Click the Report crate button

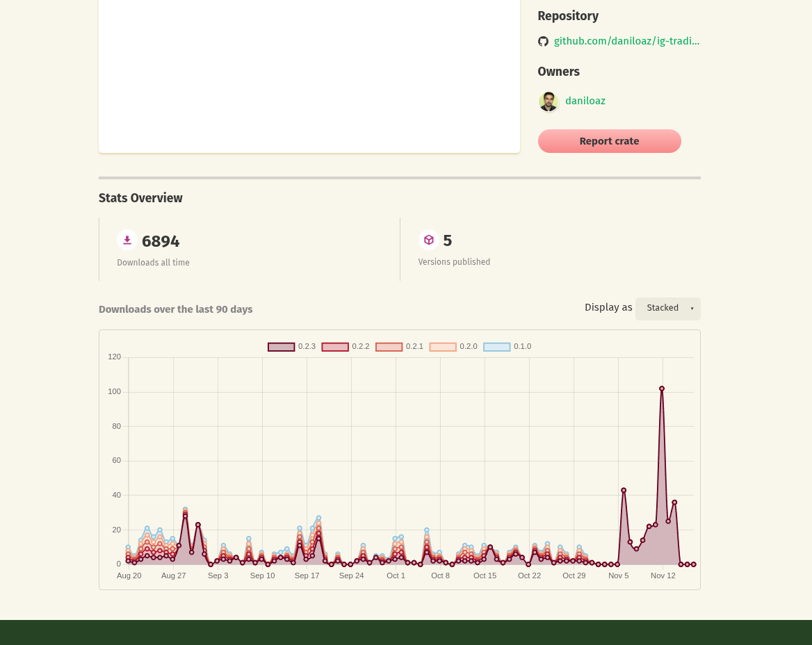pyautogui.click(x=609, y=141)
